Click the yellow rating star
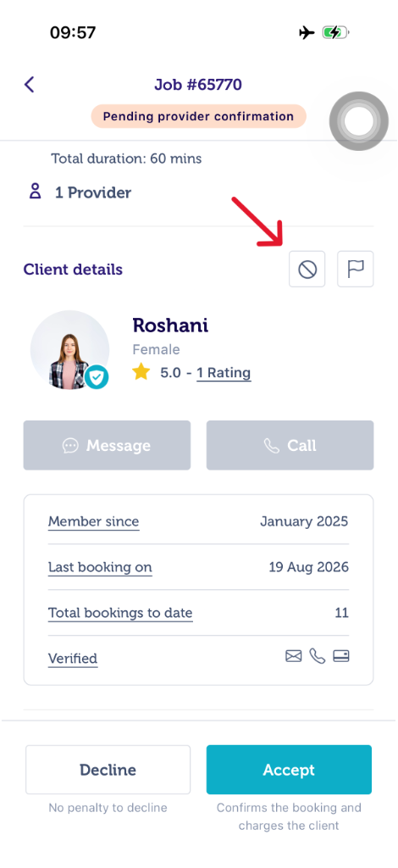398x868 pixels. click(x=141, y=372)
